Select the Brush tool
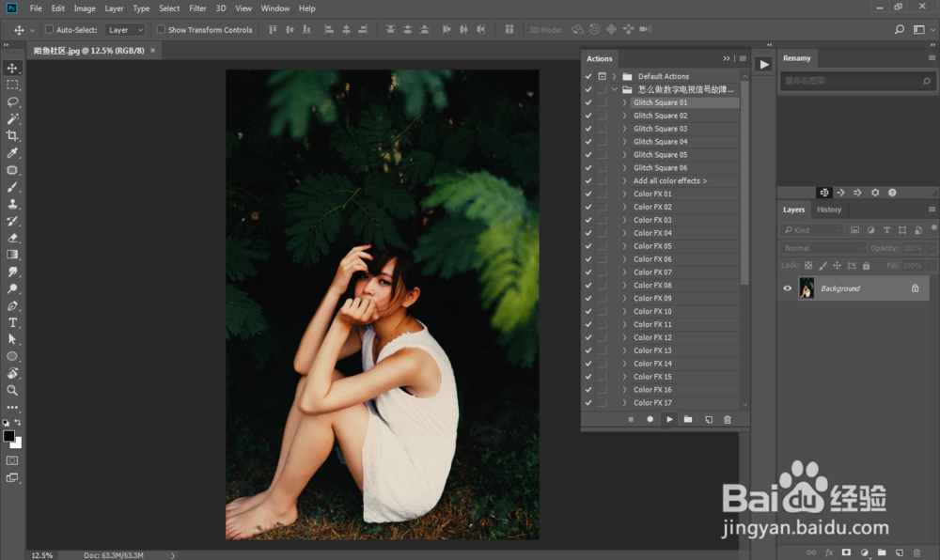This screenshot has width=940, height=560. (12, 187)
